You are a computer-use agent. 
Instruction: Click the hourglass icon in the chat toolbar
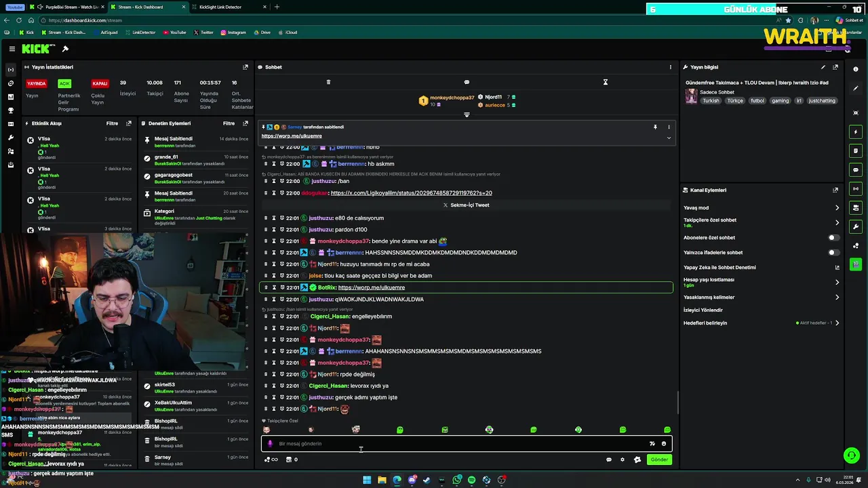point(606,82)
